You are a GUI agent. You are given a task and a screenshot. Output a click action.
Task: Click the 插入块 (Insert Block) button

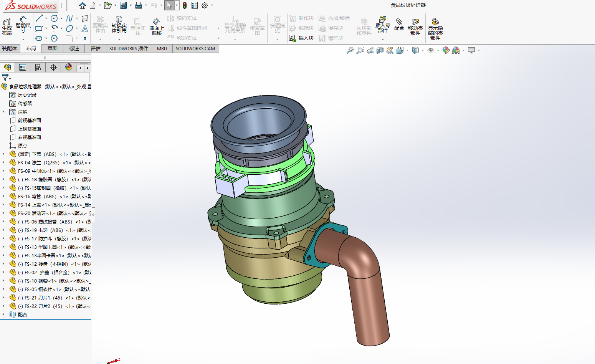click(302, 38)
